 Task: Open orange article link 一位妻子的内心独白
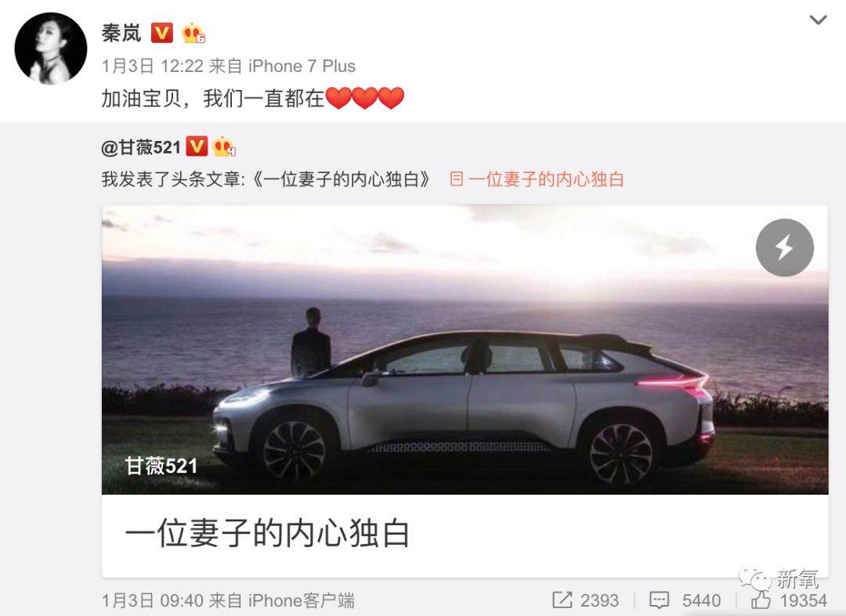[546, 179]
